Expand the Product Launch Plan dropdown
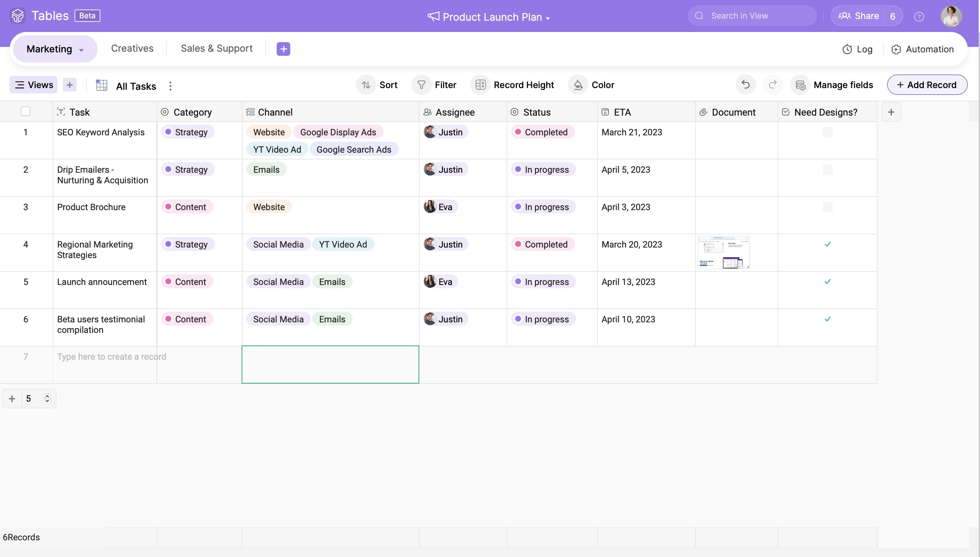The image size is (980, 557). [x=548, y=18]
